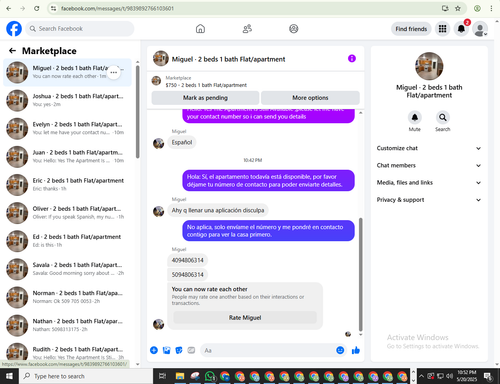
Task: Open the Facebook menu grid icon
Action: coord(442,29)
